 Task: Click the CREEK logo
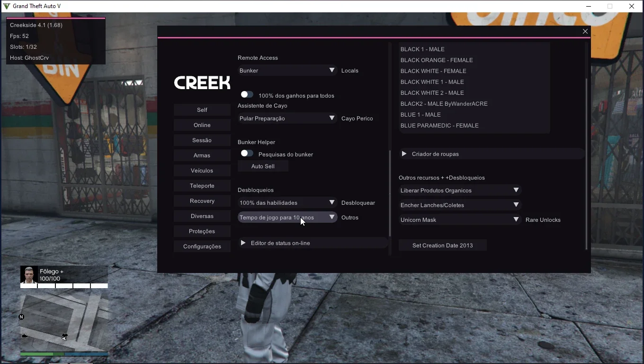pos(202,83)
